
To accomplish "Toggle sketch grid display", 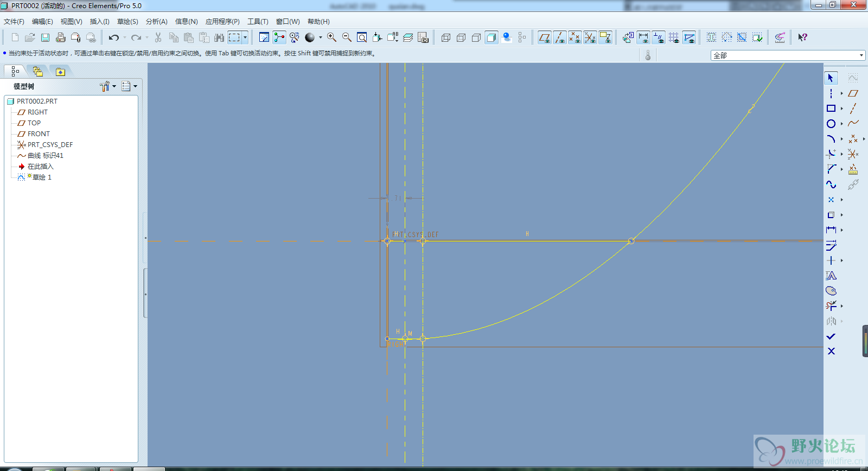I will click(x=674, y=37).
